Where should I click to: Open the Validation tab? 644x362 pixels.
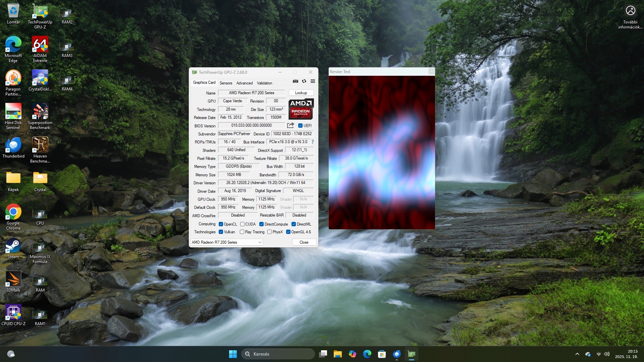tap(264, 83)
